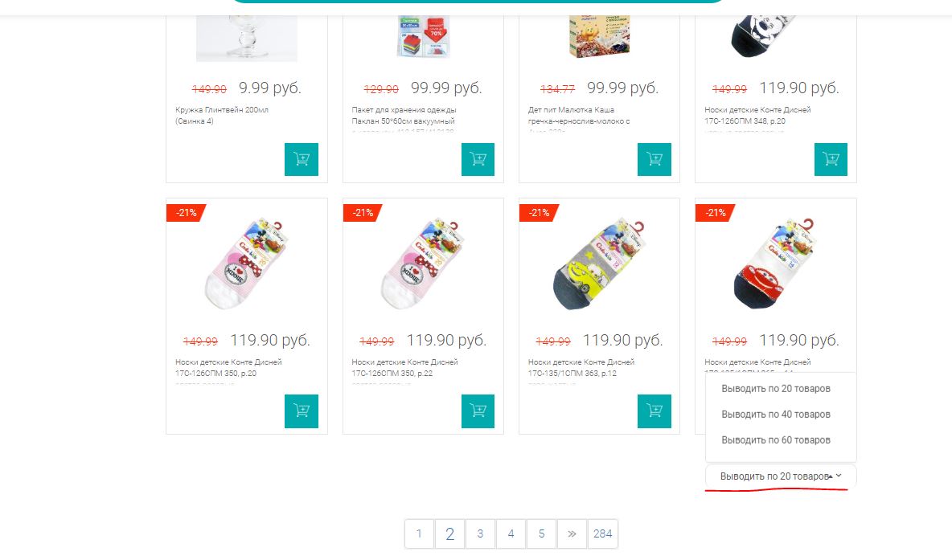The image size is (952, 560).
Task: Open the items-per-page dropdown
Action: [x=780, y=476]
